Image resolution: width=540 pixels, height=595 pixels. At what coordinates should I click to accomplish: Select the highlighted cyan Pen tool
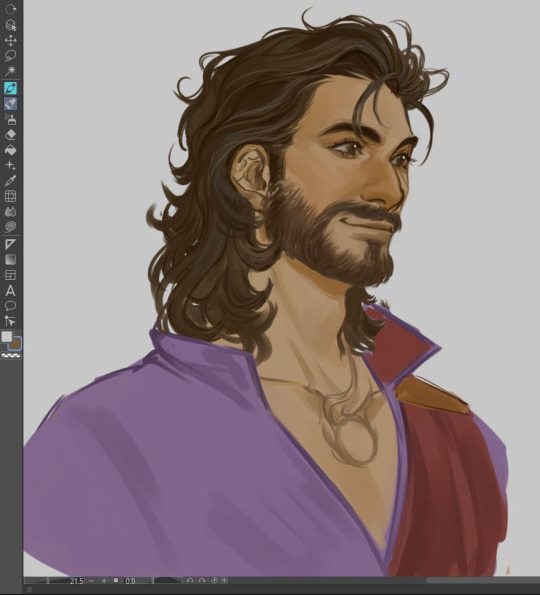coord(11,88)
